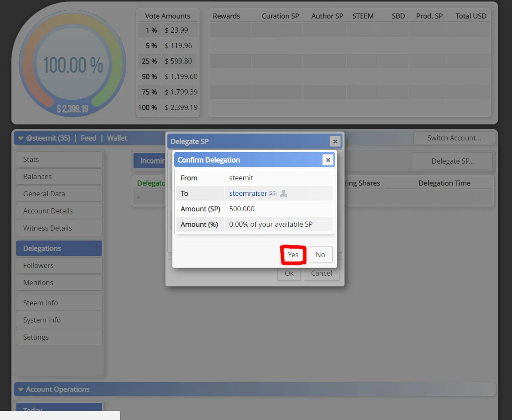Click the Delegator column header
The height and width of the screenshot is (420, 512).
click(x=151, y=183)
